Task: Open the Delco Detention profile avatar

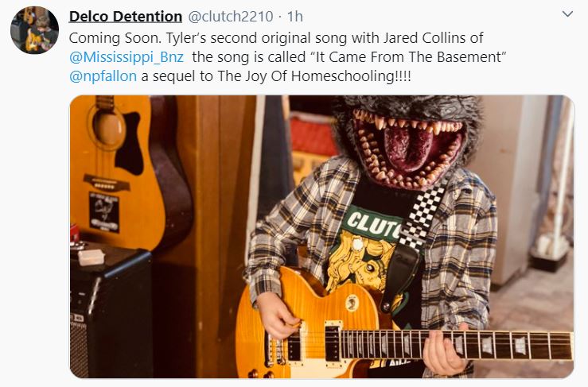Action: [34, 30]
